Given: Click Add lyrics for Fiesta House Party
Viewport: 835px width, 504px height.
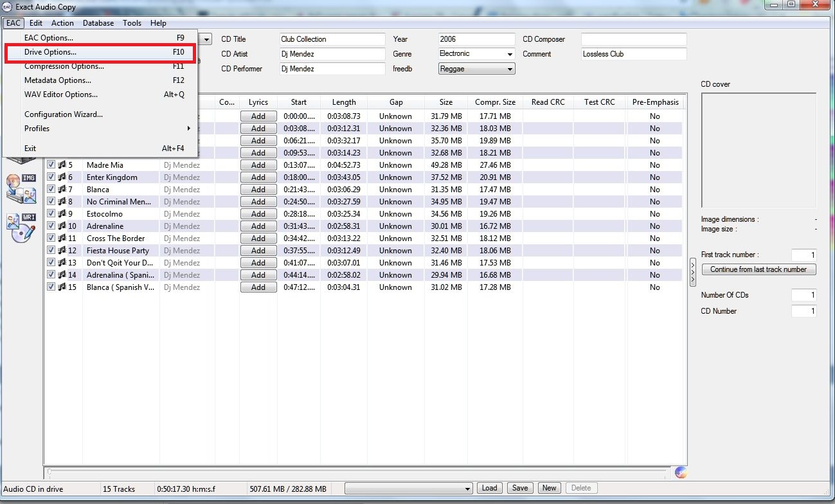Looking at the screenshot, I should pyautogui.click(x=258, y=251).
